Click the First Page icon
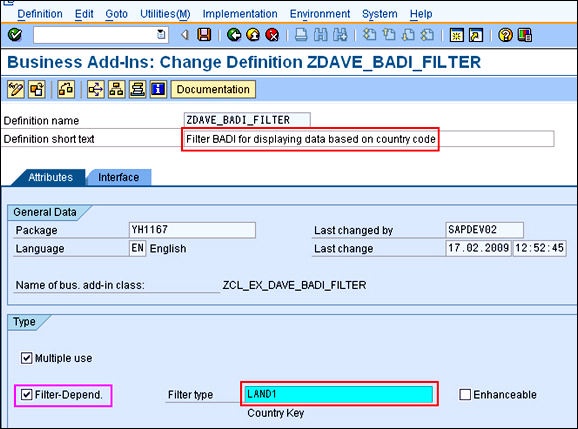Viewport: 578px width, 429px height. [369, 35]
